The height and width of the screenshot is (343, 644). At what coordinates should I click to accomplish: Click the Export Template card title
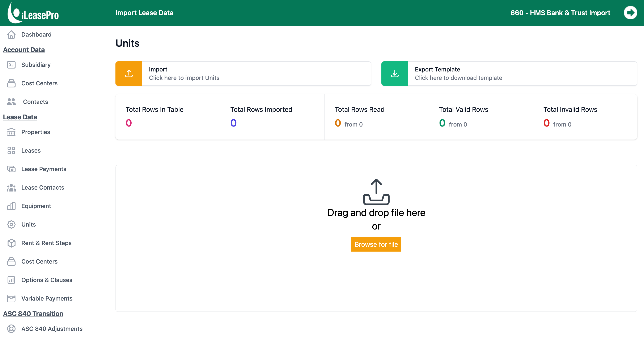click(437, 69)
